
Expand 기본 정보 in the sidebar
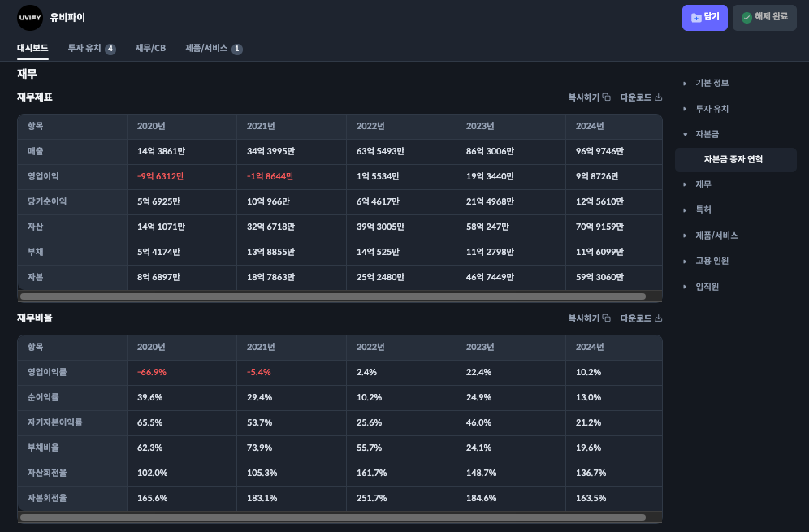712,83
